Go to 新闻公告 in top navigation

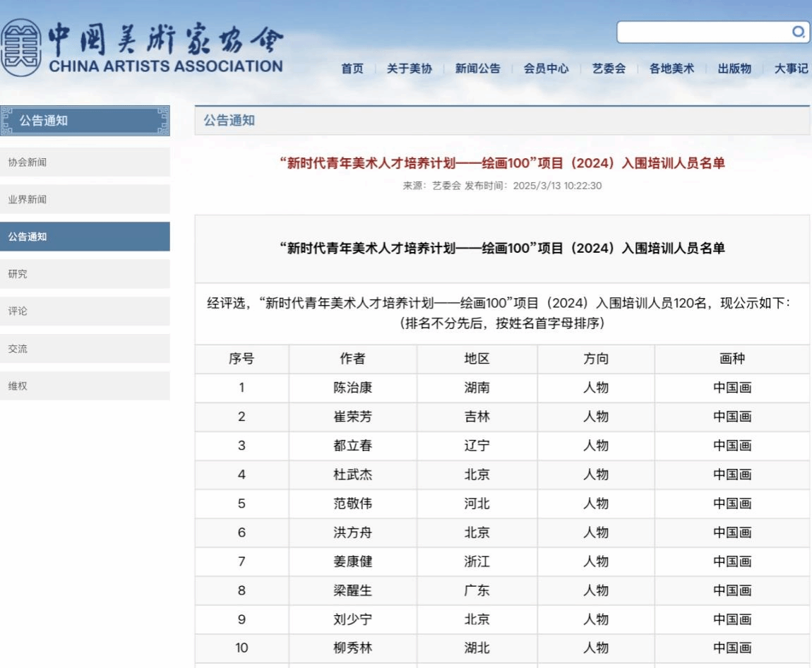pyautogui.click(x=477, y=68)
